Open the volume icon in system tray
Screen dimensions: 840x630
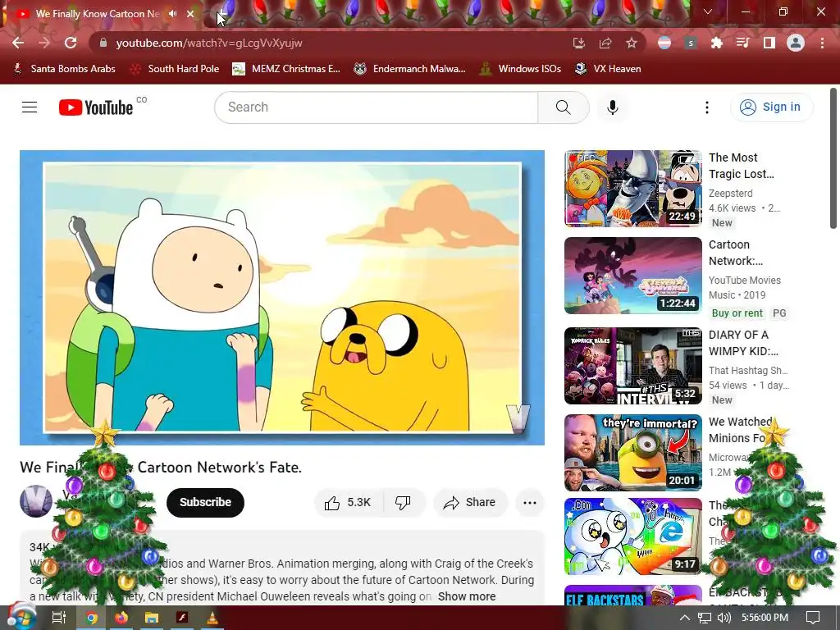click(724, 618)
